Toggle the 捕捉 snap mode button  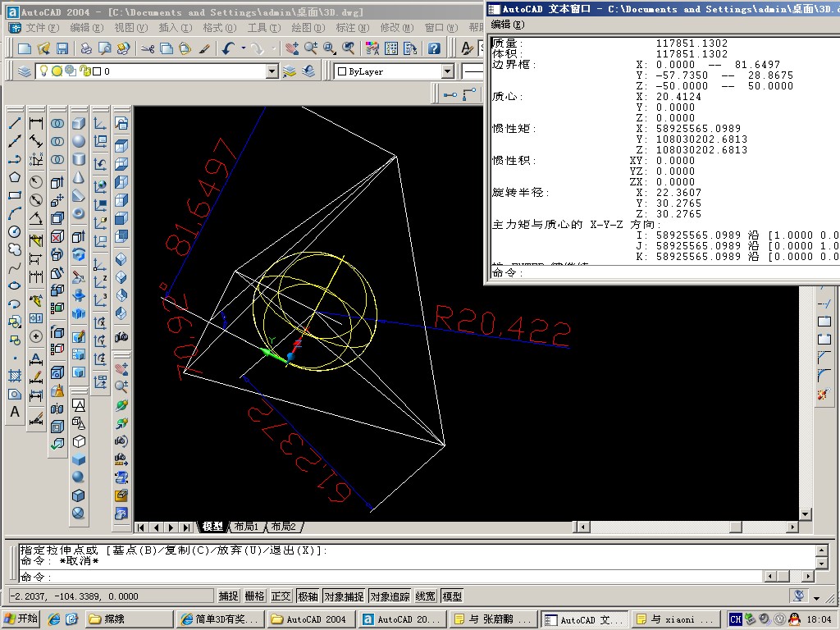[228, 596]
